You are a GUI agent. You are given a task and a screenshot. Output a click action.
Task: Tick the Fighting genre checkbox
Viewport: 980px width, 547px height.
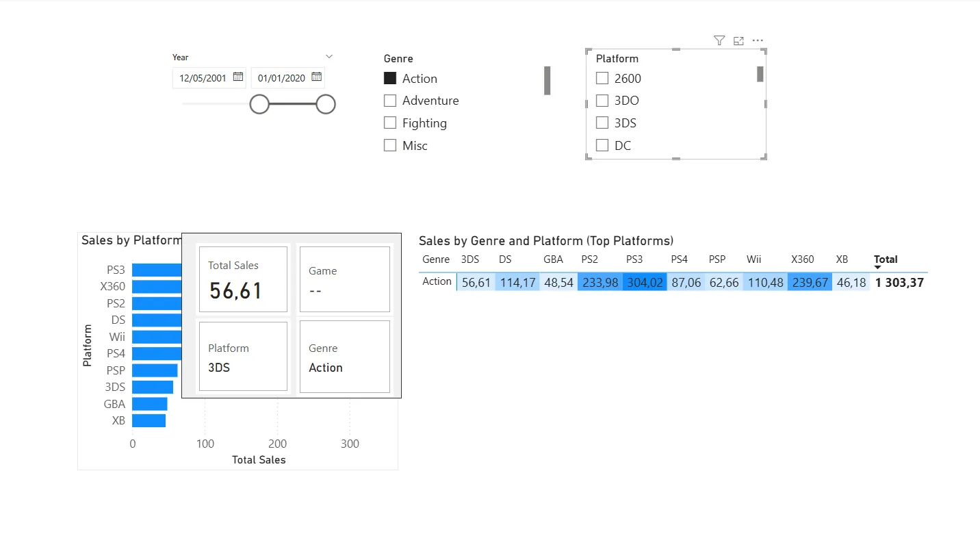pos(390,123)
